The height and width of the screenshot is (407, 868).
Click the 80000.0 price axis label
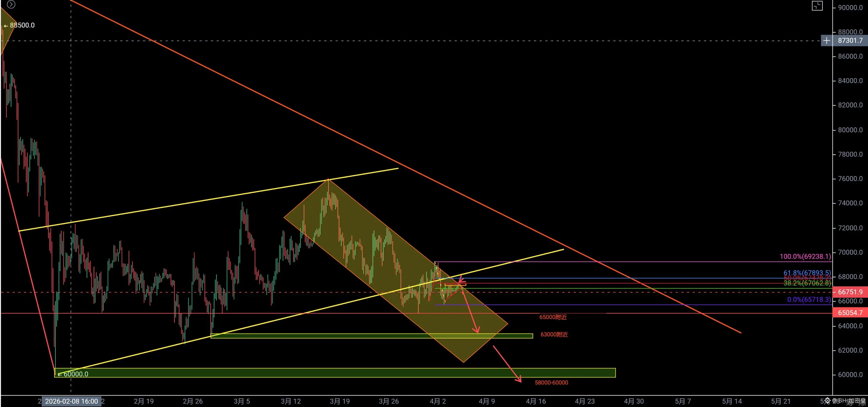pos(850,130)
